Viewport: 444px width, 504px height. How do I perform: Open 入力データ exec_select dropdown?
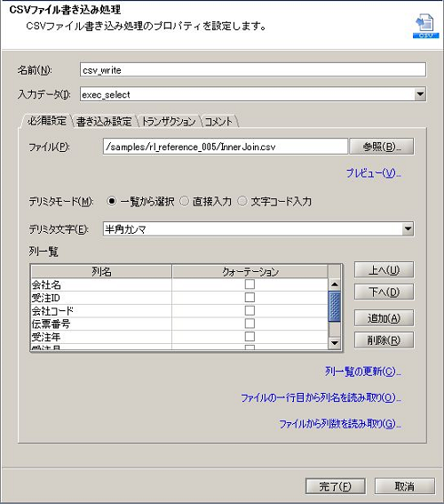point(420,94)
